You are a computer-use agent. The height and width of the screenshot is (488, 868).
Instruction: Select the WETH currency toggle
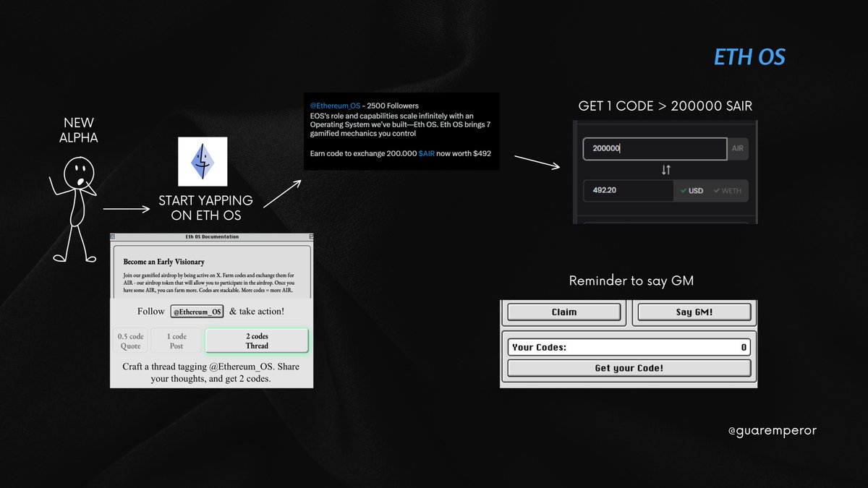point(728,191)
